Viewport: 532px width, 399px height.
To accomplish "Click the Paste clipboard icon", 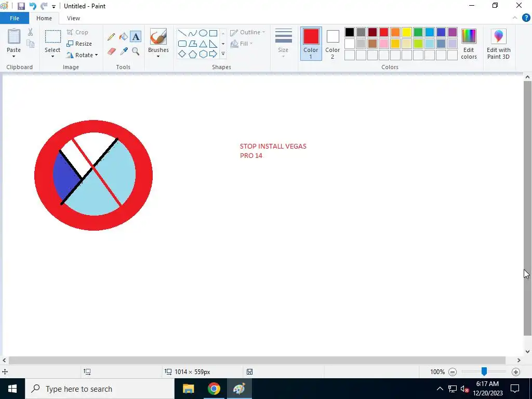I will click(14, 36).
